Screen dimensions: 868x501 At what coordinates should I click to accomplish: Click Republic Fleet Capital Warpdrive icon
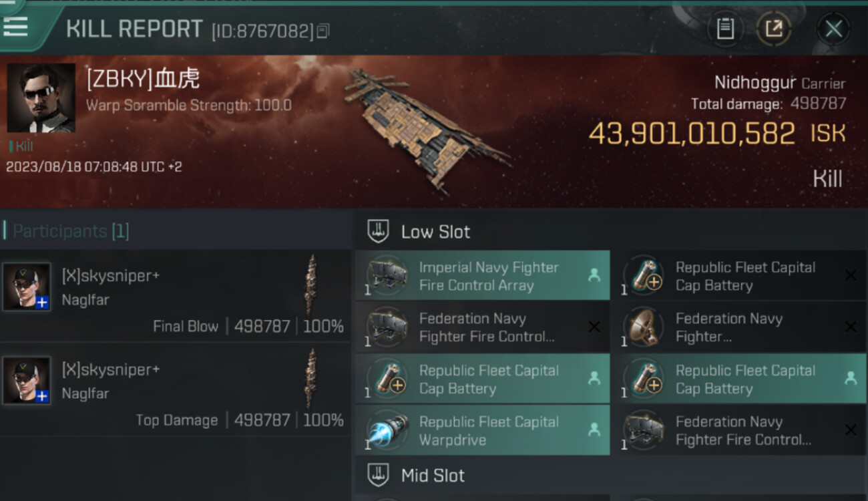387,431
